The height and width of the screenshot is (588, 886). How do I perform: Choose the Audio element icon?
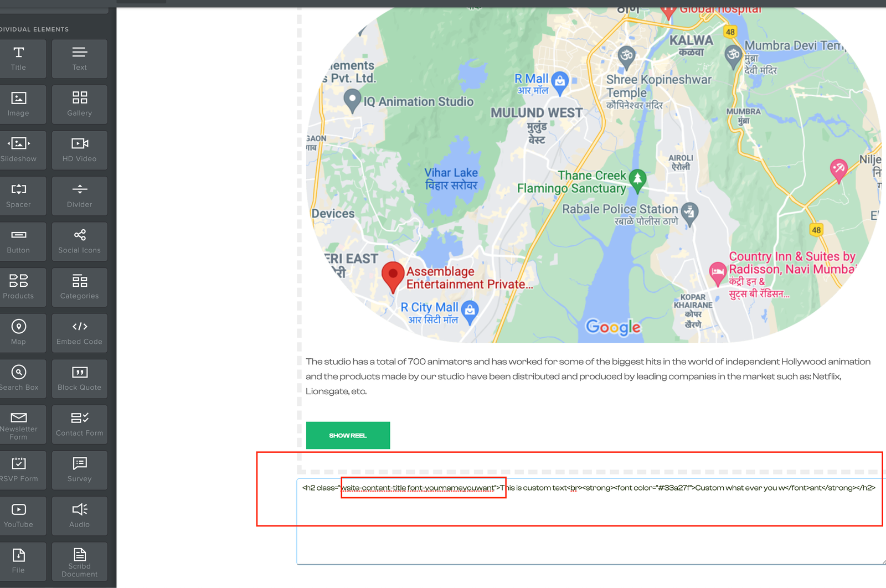tap(79, 515)
